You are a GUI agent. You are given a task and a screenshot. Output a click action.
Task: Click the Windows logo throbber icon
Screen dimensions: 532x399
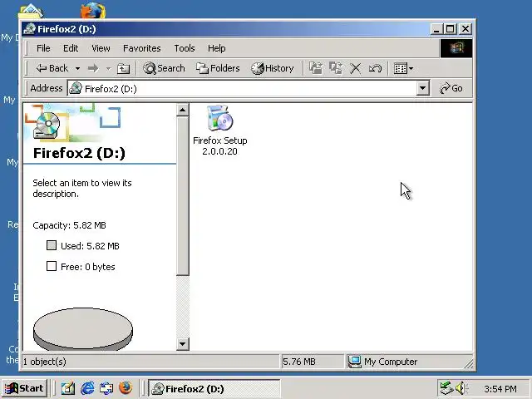(456, 48)
